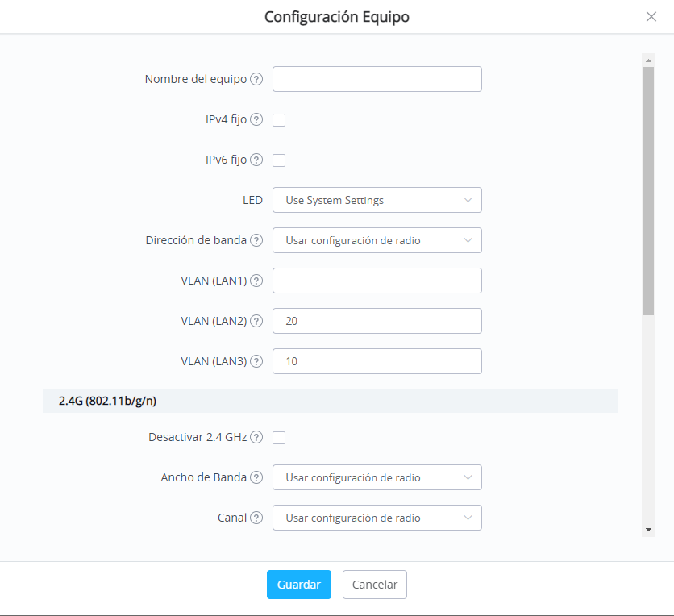Viewport: 674px width, 616px height.
Task: Open help icon next to VLAN (LAN3)
Action: click(256, 361)
